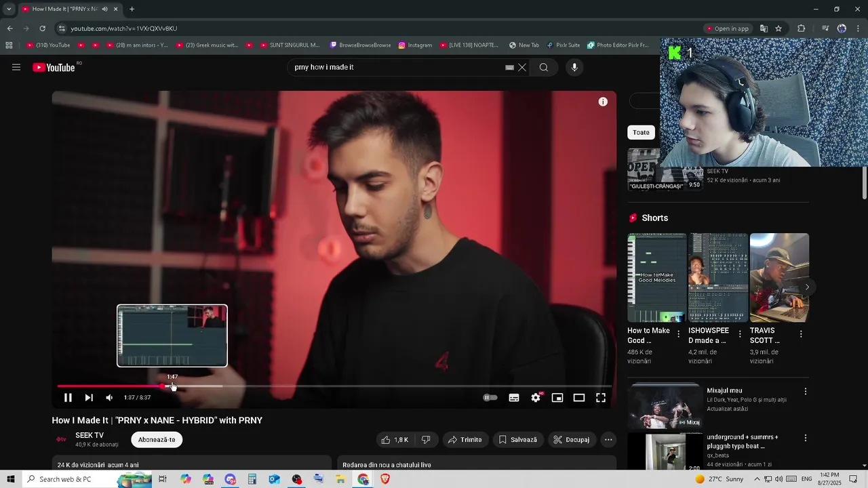
Task: Share the video with Trimite
Action: click(465, 440)
